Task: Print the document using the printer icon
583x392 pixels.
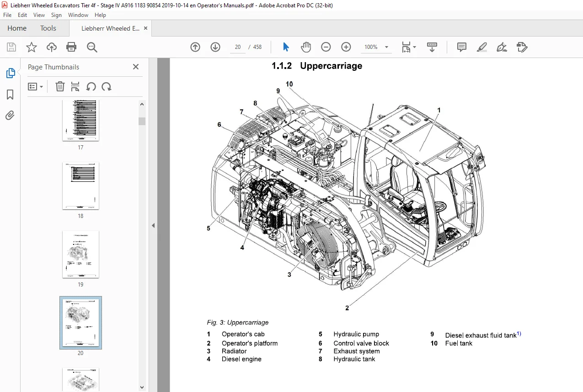Action: (x=71, y=47)
